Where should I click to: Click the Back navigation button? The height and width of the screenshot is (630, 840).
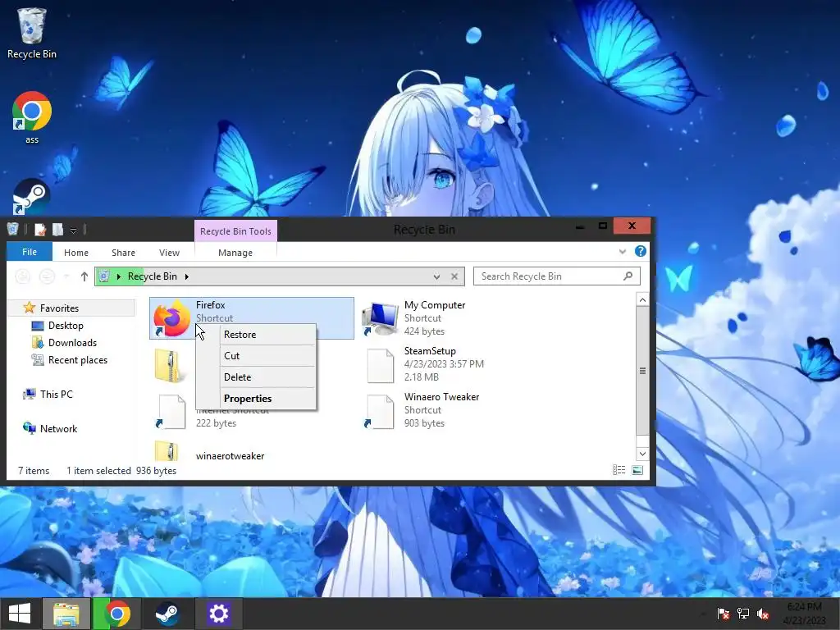[22, 276]
